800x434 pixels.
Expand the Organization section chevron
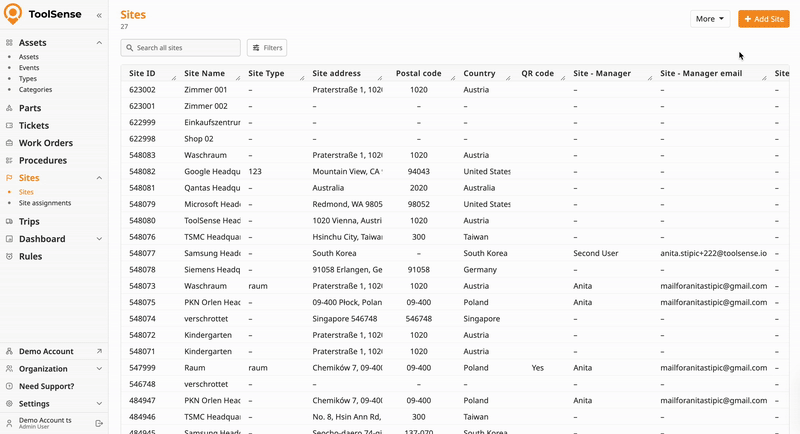coord(99,369)
